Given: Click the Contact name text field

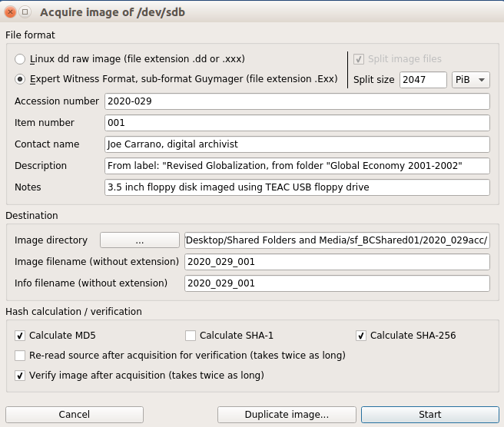Looking at the screenshot, I should coord(297,144).
